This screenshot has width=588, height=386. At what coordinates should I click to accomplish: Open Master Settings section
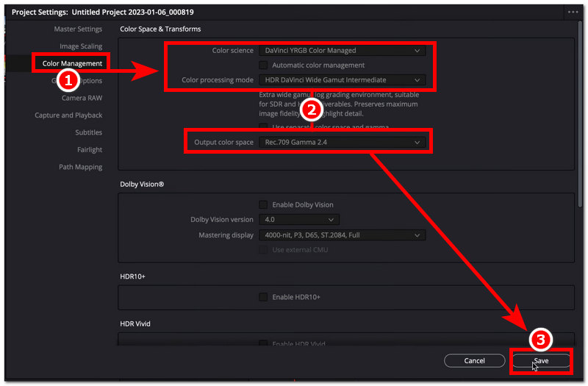[78, 29]
